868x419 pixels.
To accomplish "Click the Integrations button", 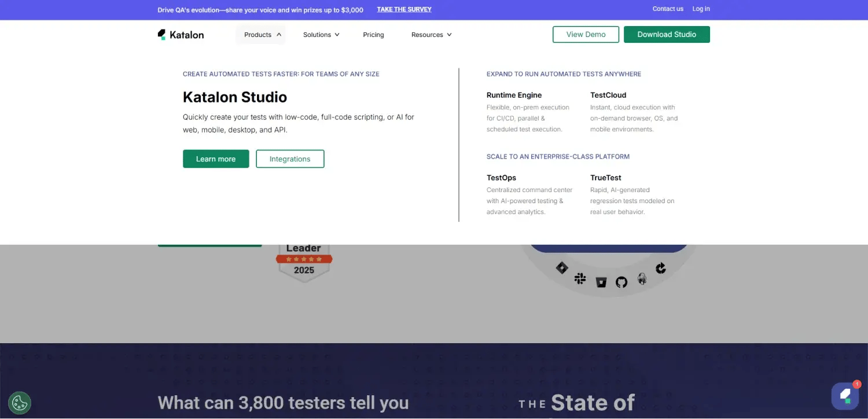I will [x=290, y=159].
